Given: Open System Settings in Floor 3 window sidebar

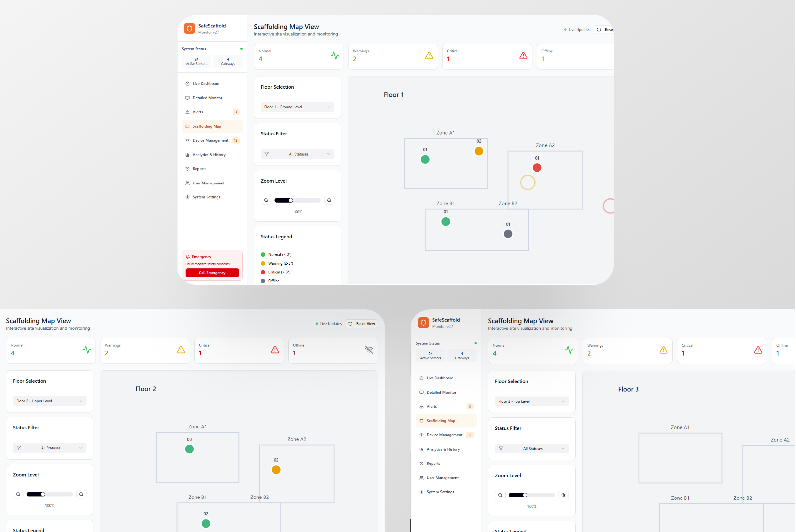Looking at the screenshot, I should [446, 492].
